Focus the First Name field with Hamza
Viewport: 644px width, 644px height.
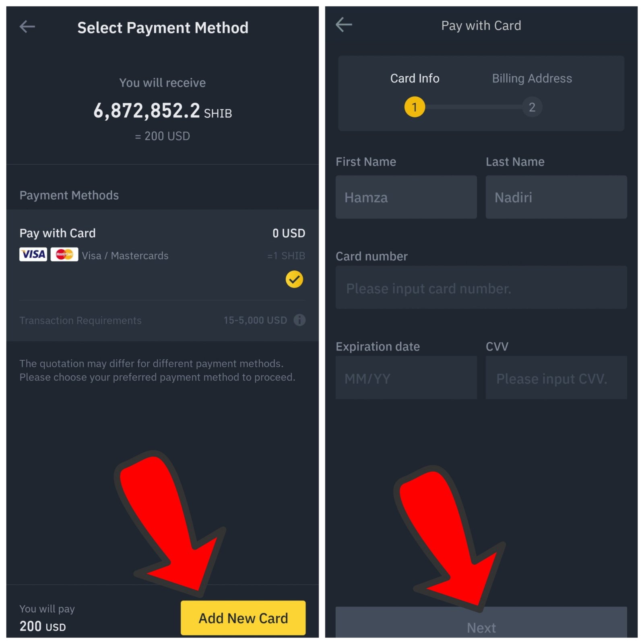[x=406, y=197]
